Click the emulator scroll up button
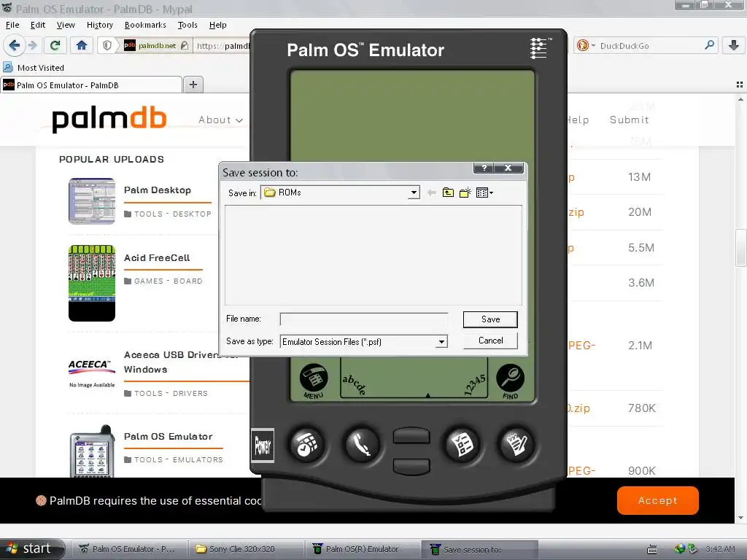Screen dimensions: 747x560 pyautogui.click(x=411, y=436)
